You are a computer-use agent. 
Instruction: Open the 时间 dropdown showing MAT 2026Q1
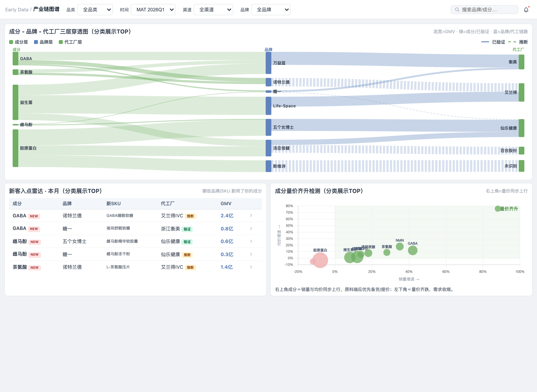[x=153, y=10]
